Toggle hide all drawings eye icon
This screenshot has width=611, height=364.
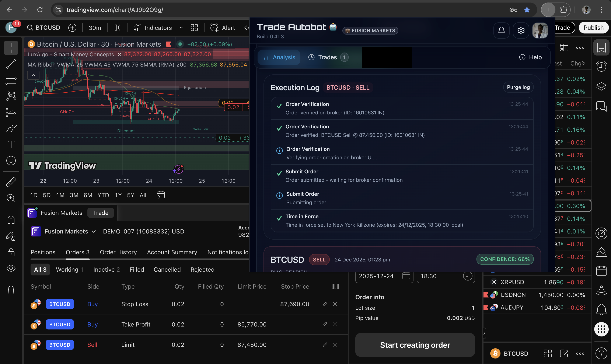tap(11, 268)
